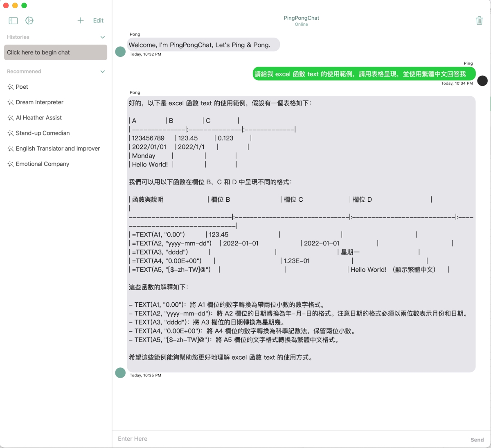Click the Online status label

302,25
